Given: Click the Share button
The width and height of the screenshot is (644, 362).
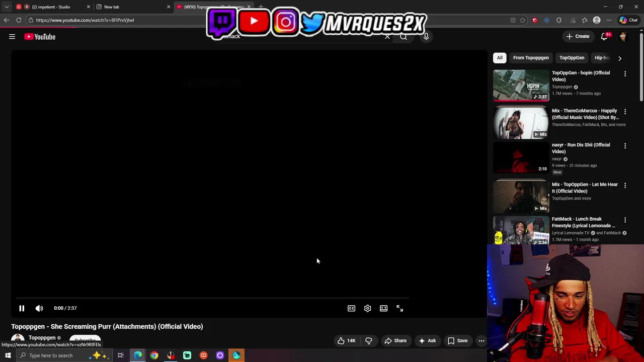Looking at the screenshot, I should point(395,341).
